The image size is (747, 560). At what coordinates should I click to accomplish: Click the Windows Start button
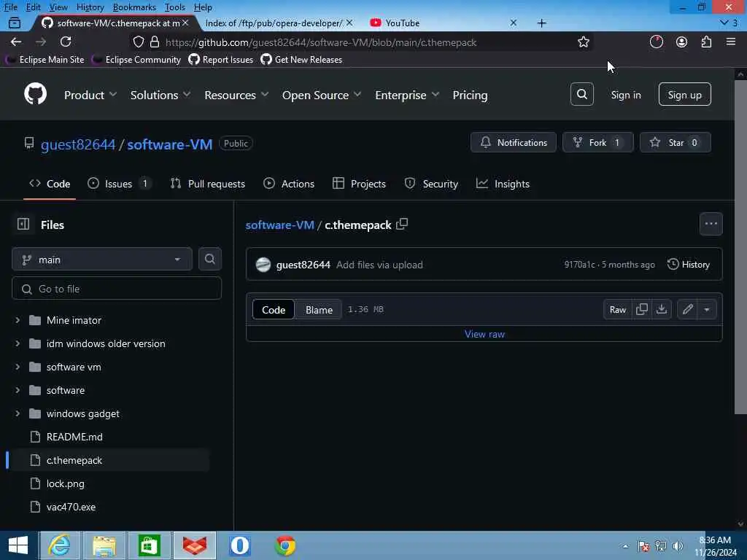(x=18, y=545)
